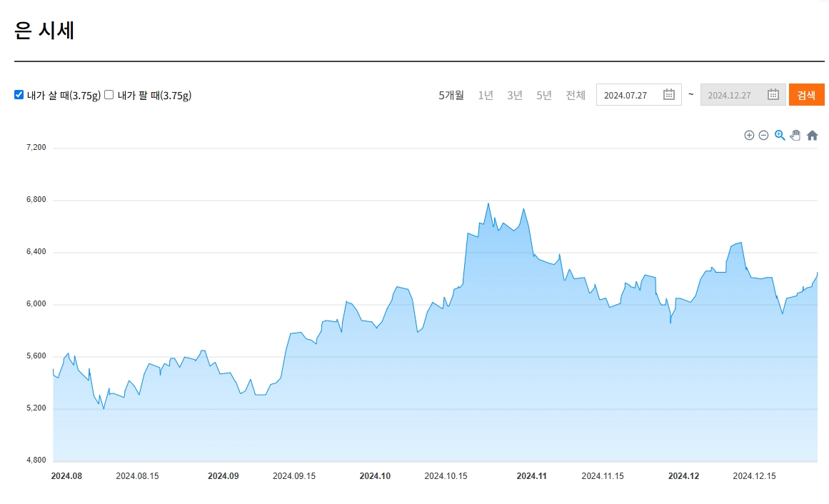
Task: Select the 5개월 period tab
Action: tap(451, 95)
